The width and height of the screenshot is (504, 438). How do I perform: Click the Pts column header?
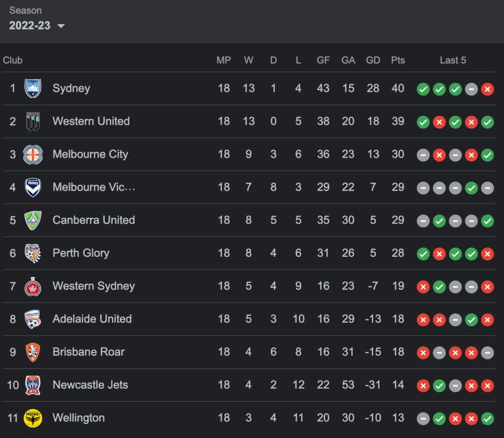(398, 60)
